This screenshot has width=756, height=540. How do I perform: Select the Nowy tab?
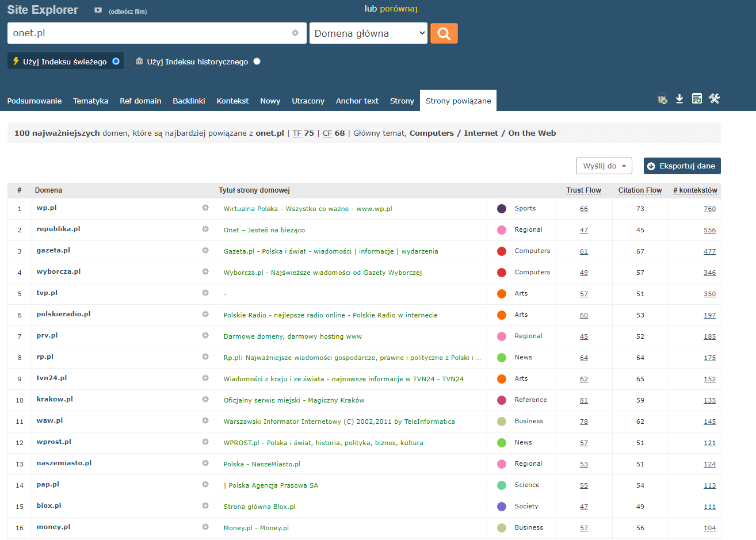(270, 101)
